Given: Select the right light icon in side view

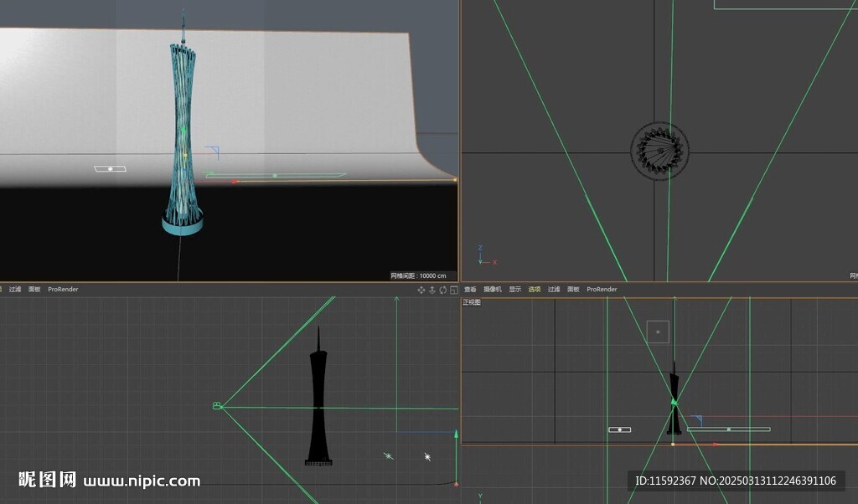Looking at the screenshot, I should [427, 456].
